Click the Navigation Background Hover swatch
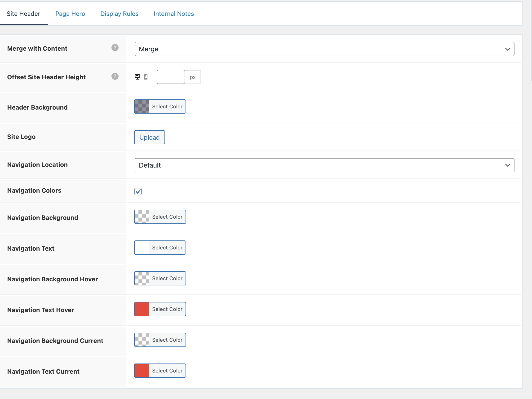 pyautogui.click(x=142, y=278)
